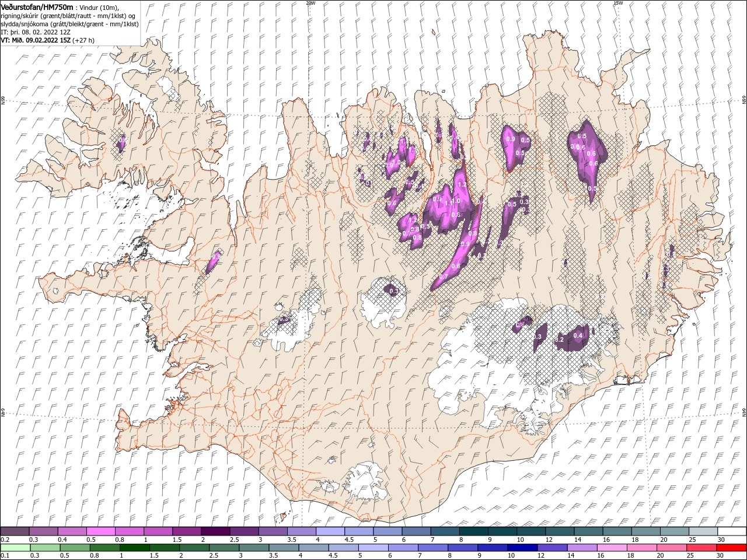Pick the upper legend swatch starting at 3.5
747x560 pixels.
pos(301,531)
